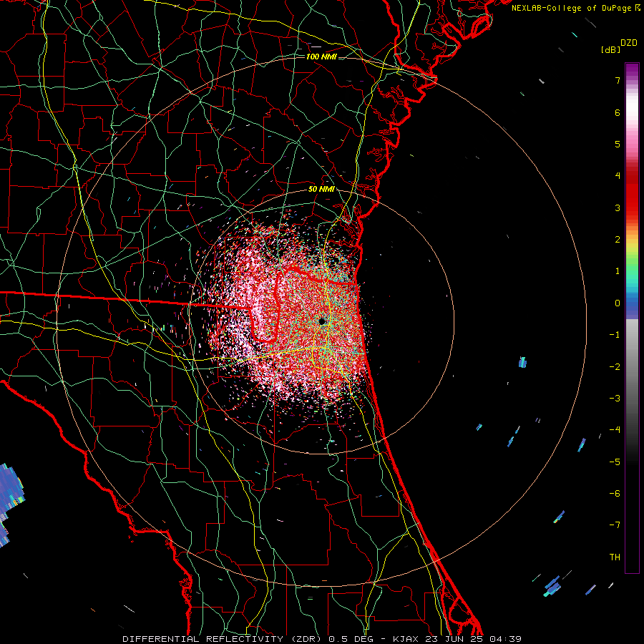The image size is (644, 644).
Task: Click the "4" value on color scale
Action: tap(618, 176)
